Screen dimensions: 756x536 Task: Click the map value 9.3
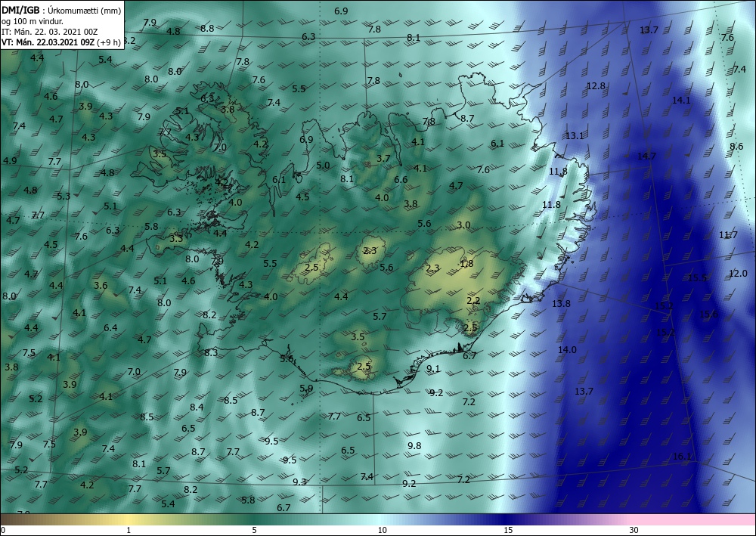pyautogui.click(x=299, y=482)
